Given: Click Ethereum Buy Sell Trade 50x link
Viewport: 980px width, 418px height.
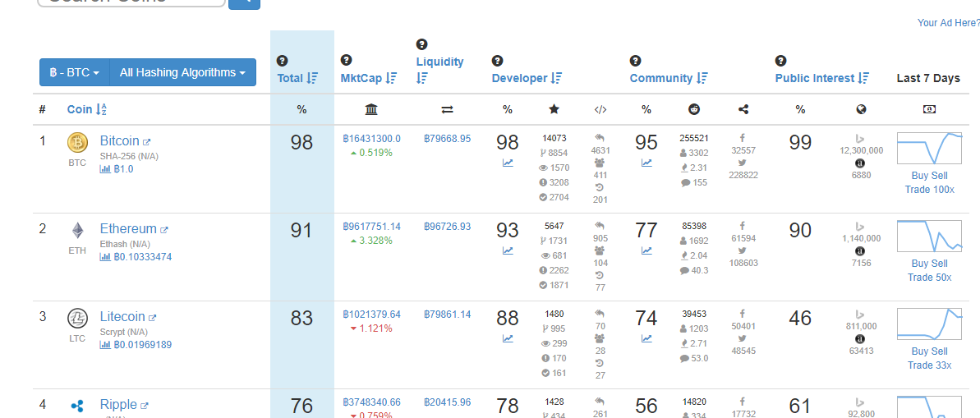Looking at the screenshot, I should tap(929, 270).
